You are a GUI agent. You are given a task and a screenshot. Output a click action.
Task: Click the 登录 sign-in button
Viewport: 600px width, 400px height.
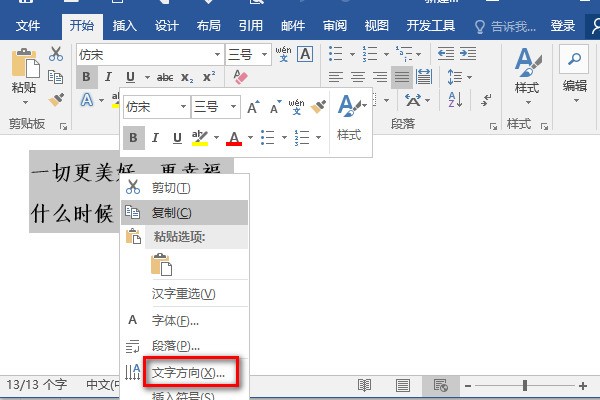(x=562, y=26)
